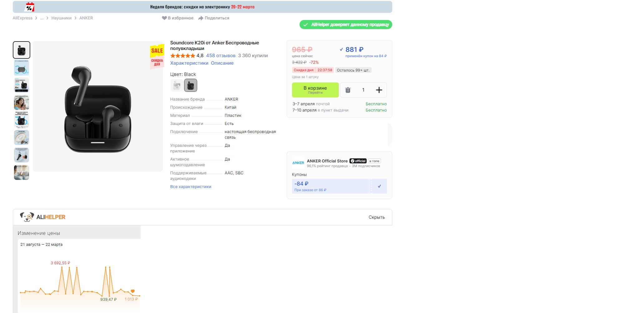Select the woman with earbuds thumbnail
644x313 pixels.
(x=22, y=102)
